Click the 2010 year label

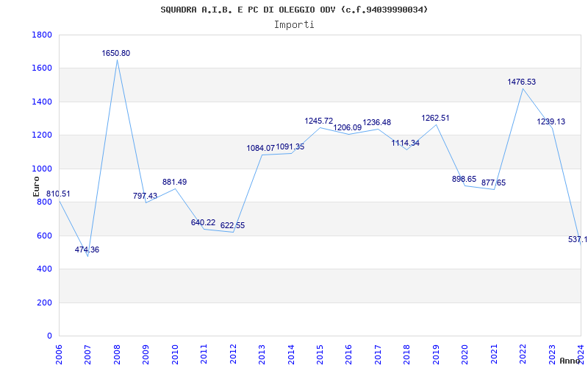coord(174,353)
